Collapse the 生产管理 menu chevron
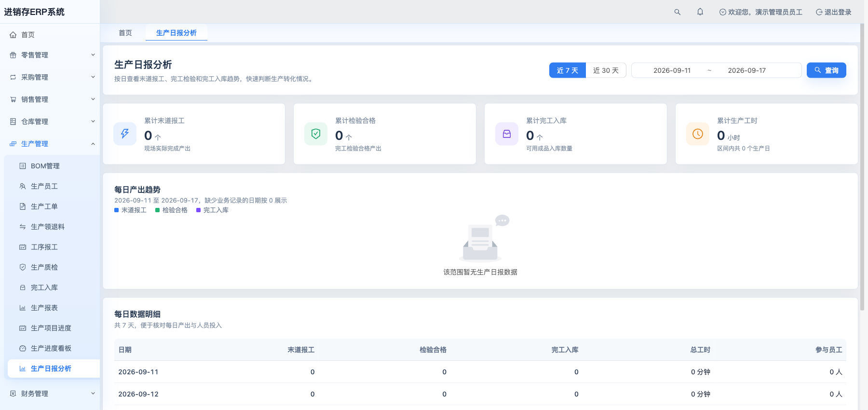 [x=93, y=144]
